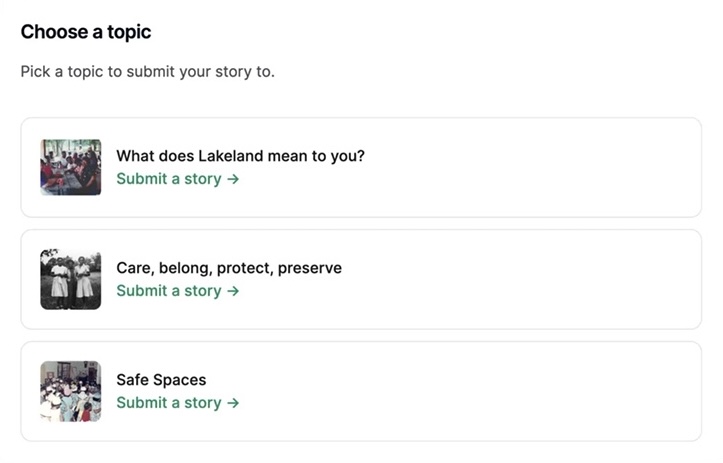Image resolution: width=723 pixels, height=463 pixels.
Task: Follow Submit a story under Care, belong, protect
Action: tap(178, 291)
